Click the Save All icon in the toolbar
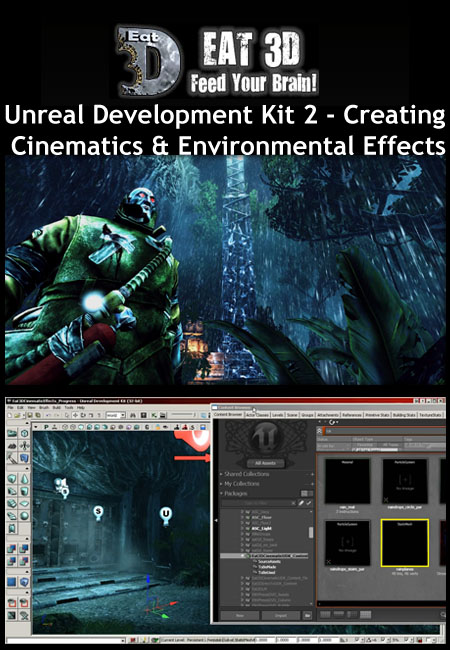 (x=37, y=415)
